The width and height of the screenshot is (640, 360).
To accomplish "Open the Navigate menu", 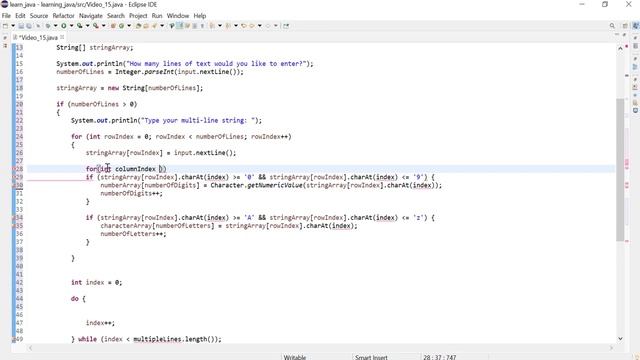I will 91,16.
